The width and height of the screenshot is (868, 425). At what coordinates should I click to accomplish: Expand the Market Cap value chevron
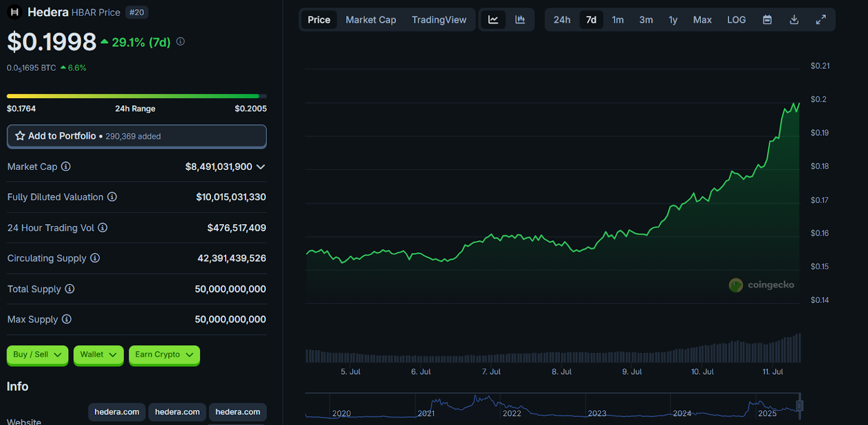[x=261, y=167]
